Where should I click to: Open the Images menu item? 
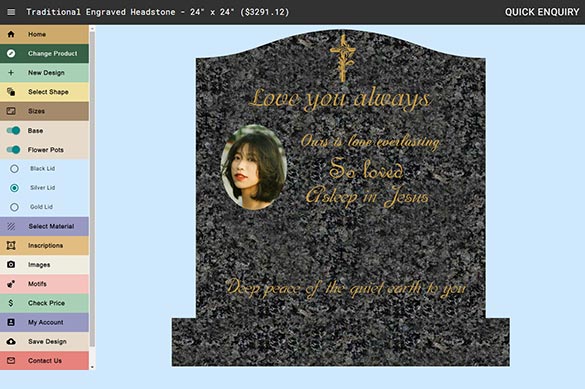pyautogui.click(x=44, y=264)
